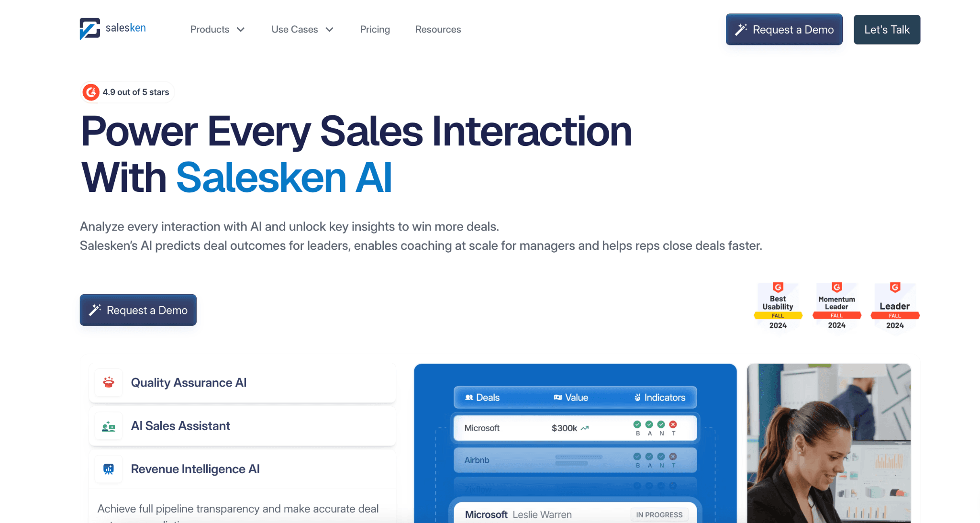Select the Revenue Intelligence AI icon

108,469
